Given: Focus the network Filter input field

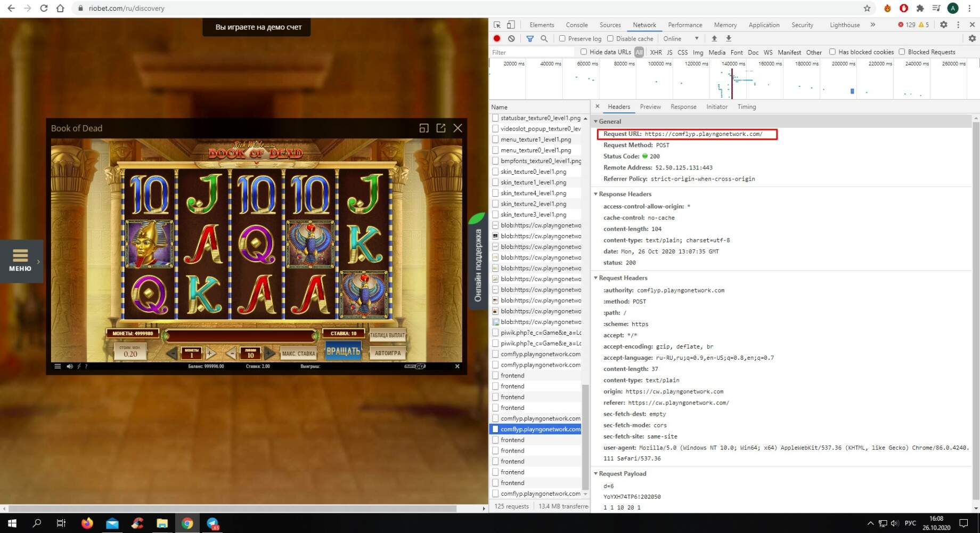Looking at the screenshot, I should [532, 52].
